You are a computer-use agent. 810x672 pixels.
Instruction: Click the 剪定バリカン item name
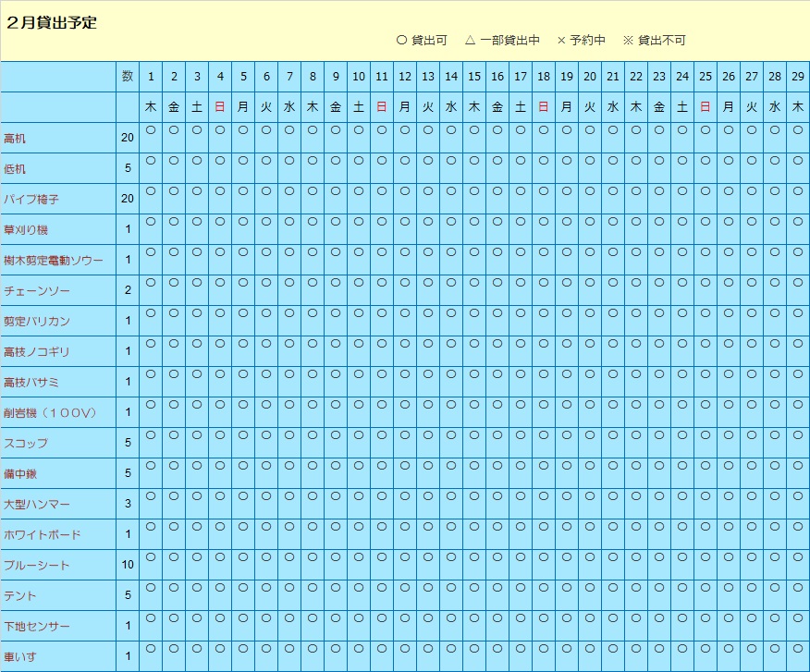(x=37, y=322)
